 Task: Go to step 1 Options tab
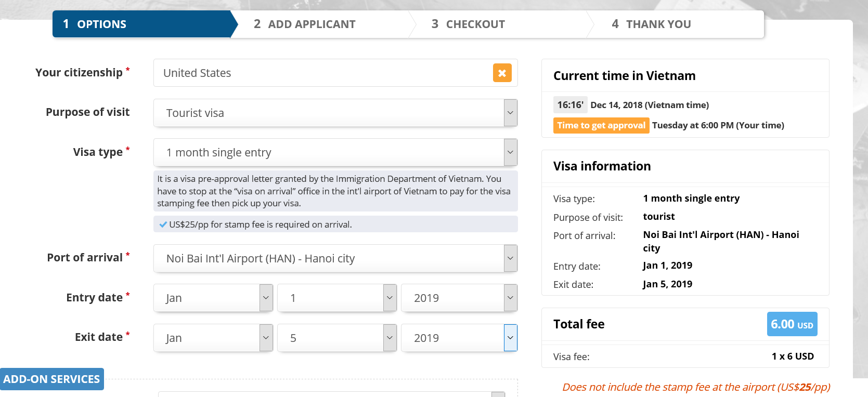pos(140,24)
